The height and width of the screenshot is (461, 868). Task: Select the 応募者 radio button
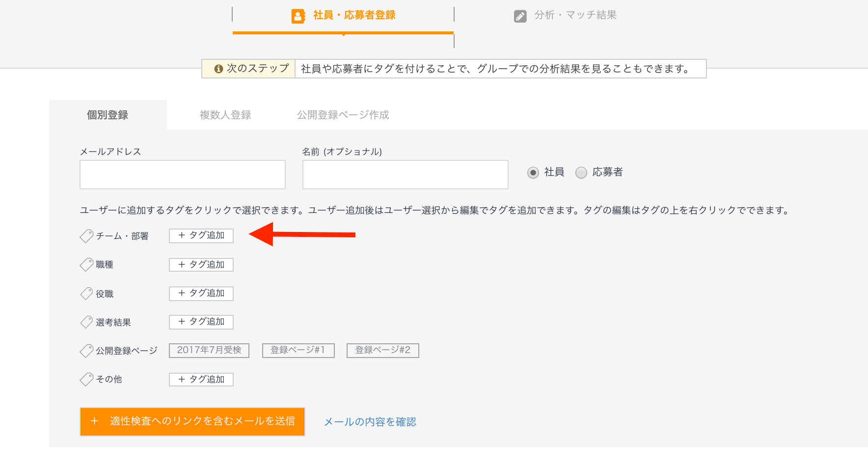tap(581, 173)
